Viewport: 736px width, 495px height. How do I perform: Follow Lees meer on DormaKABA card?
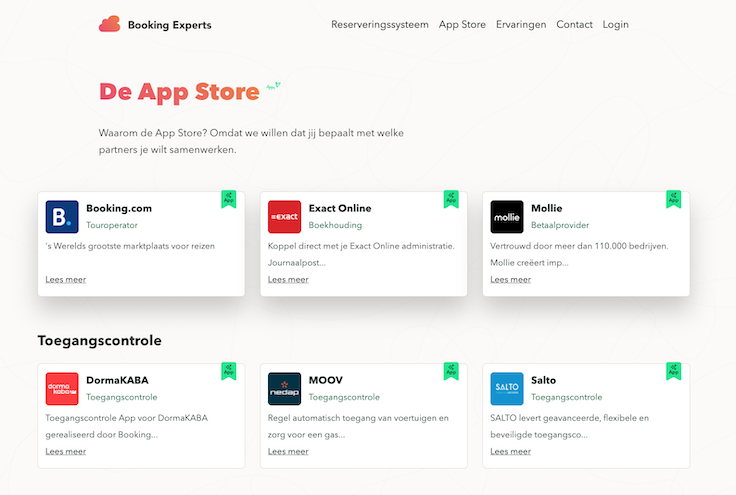click(66, 451)
